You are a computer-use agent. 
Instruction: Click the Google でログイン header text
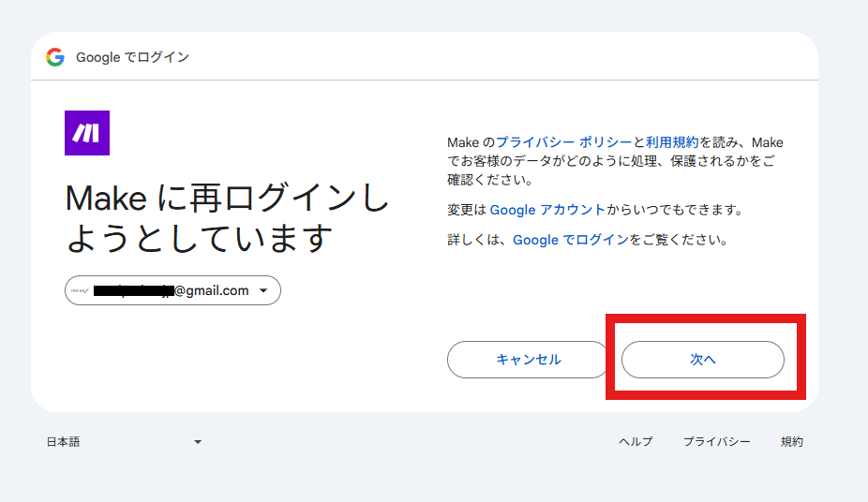point(133,57)
